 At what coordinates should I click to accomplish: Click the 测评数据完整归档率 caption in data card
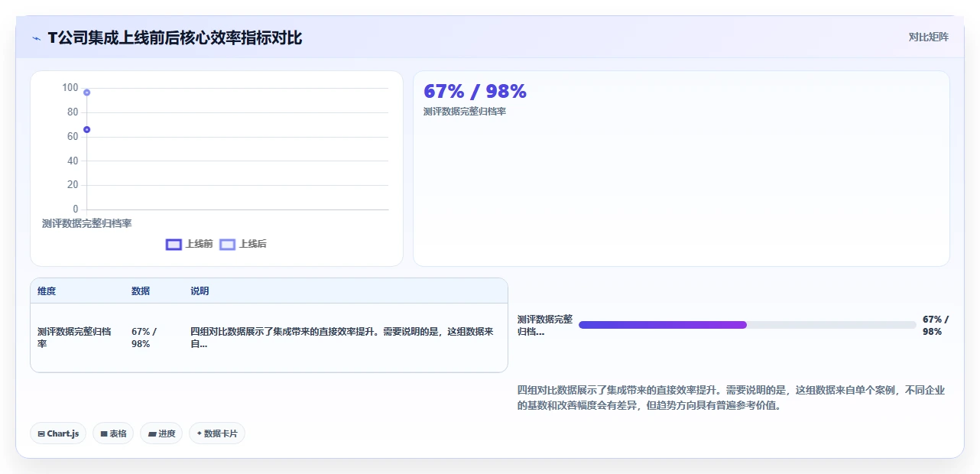tap(465, 112)
